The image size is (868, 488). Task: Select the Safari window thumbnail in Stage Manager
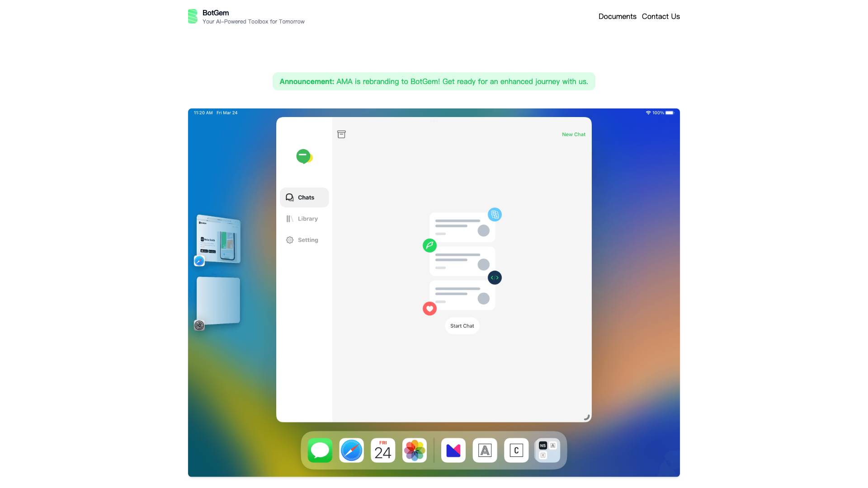click(218, 239)
